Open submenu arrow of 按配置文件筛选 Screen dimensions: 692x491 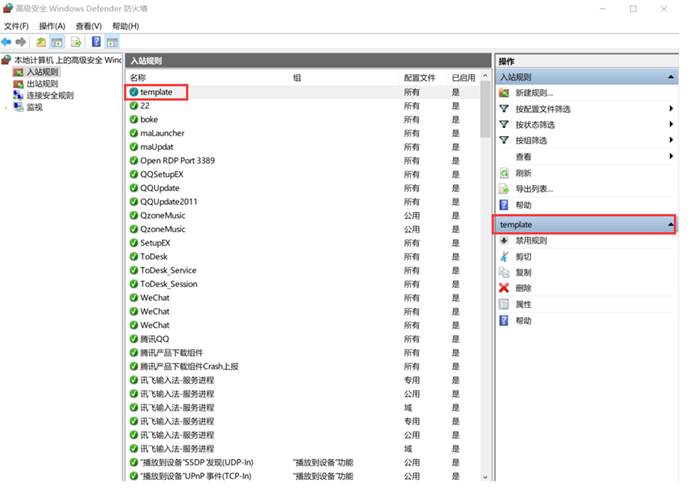tap(671, 109)
